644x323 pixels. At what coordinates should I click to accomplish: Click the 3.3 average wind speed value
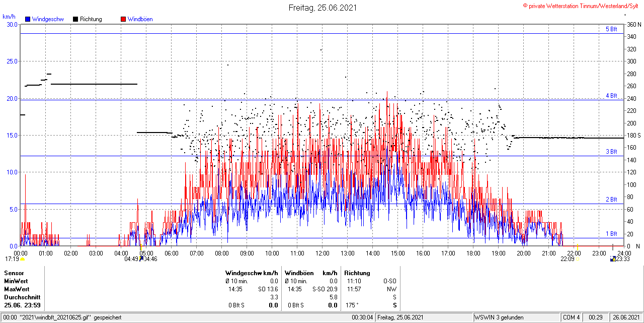click(x=274, y=297)
